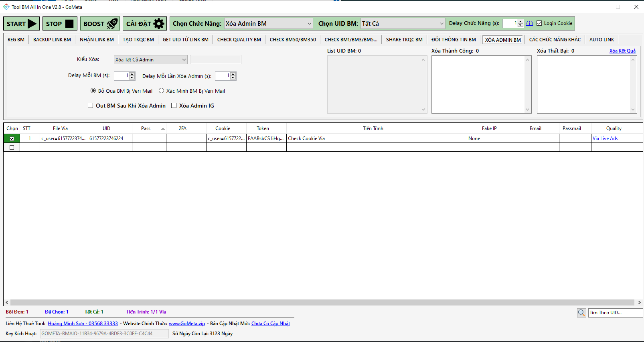The width and height of the screenshot is (644, 342).
Task: Click the Tìm Theo UID search field
Action: point(616,313)
